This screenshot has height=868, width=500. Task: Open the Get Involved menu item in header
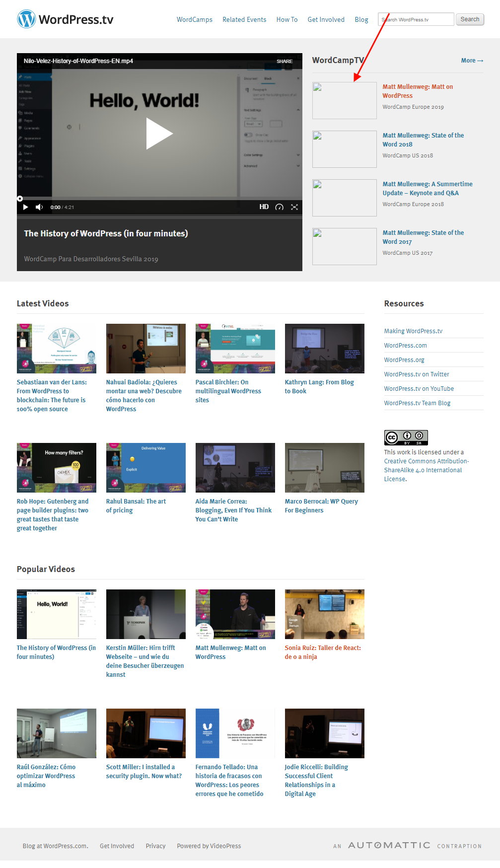pyautogui.click(x=326, y=20)
